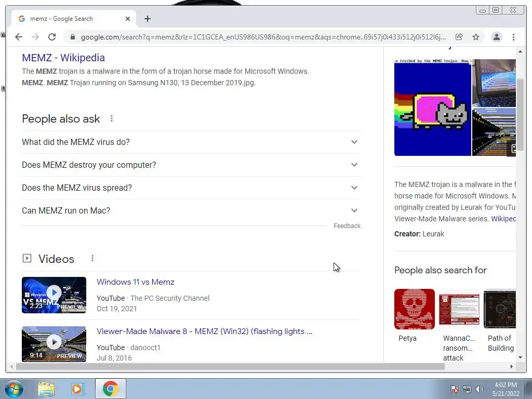
Task: Minimize the Chrome window
Action: coord(483,10)
